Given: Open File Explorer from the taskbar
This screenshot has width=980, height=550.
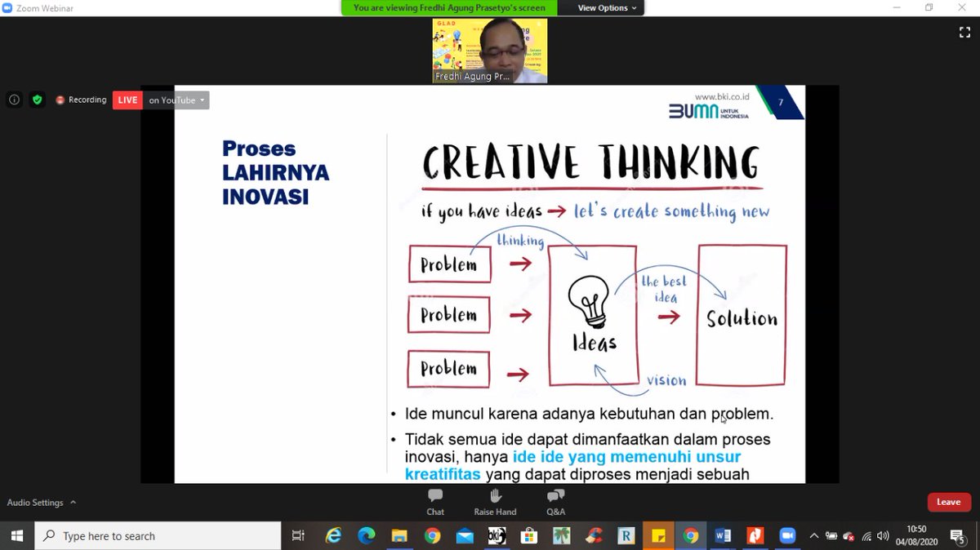Looking at the screenshot, I should click(399, 535).
